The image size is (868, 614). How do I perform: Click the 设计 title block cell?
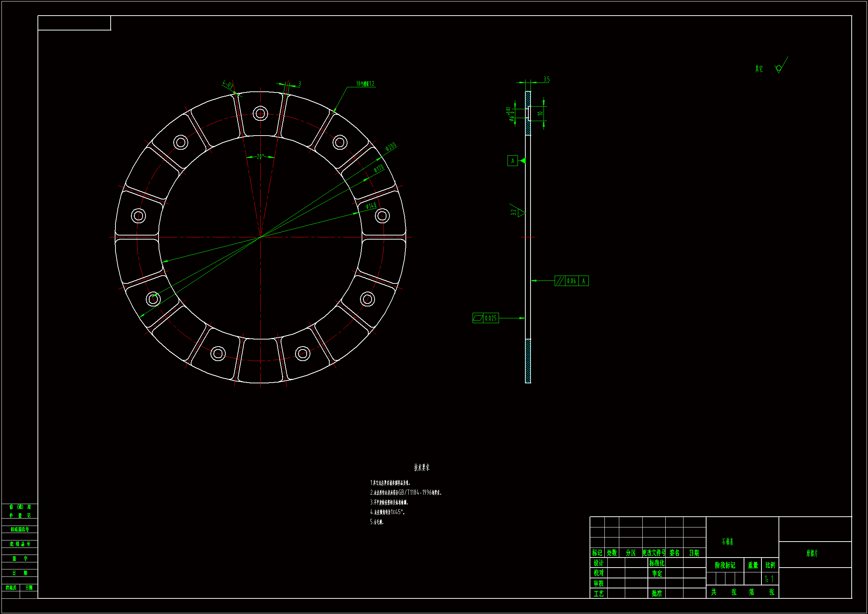[598, 563]
